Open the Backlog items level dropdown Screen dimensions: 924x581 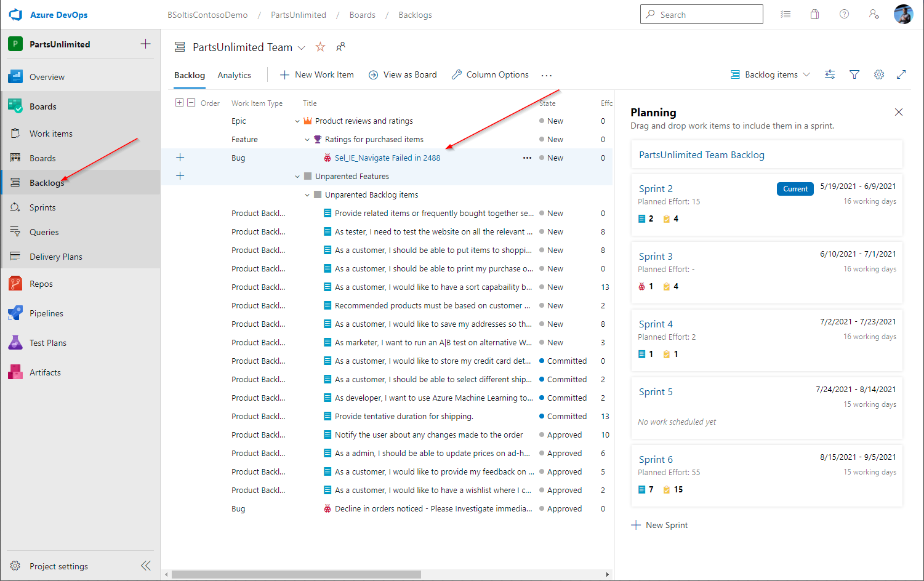pyautogui.click(x=771, y=74)
